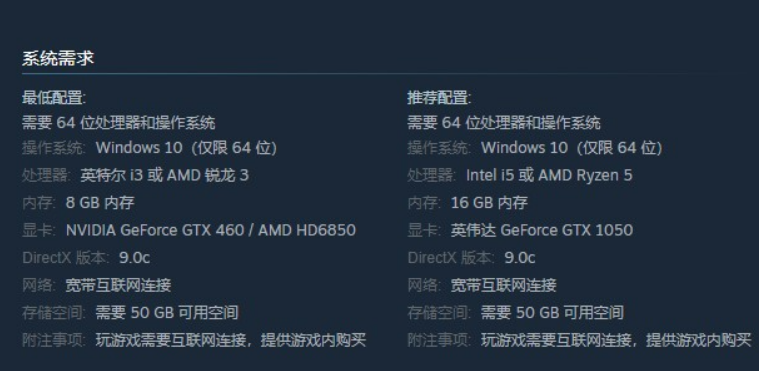Click minimum 存储空间 50 GB line
Screen dimensions: 759x371
(130, 313)
